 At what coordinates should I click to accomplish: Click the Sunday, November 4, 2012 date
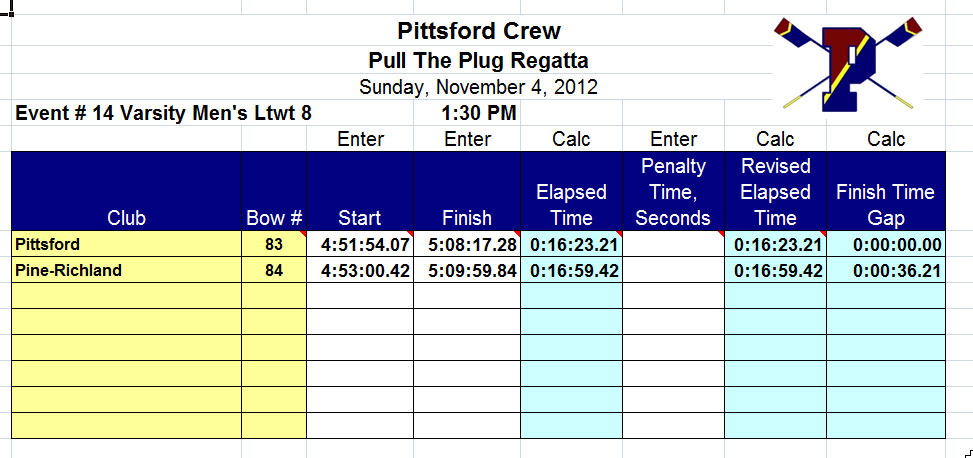tap(478, 86)
